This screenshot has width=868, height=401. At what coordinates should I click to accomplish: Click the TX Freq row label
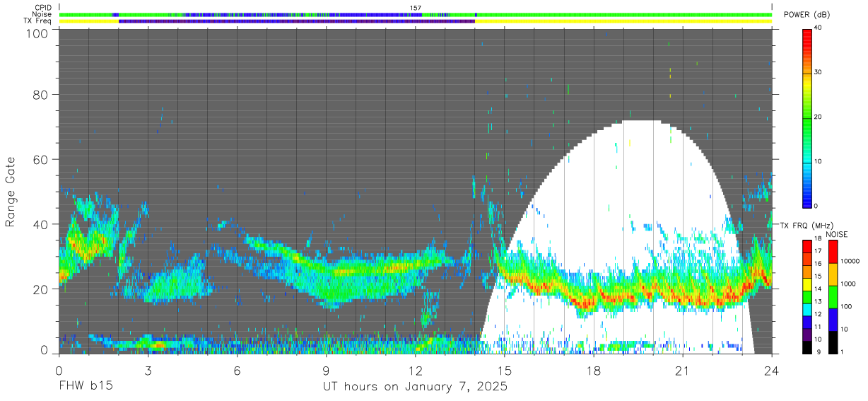[x=37, y=21]
